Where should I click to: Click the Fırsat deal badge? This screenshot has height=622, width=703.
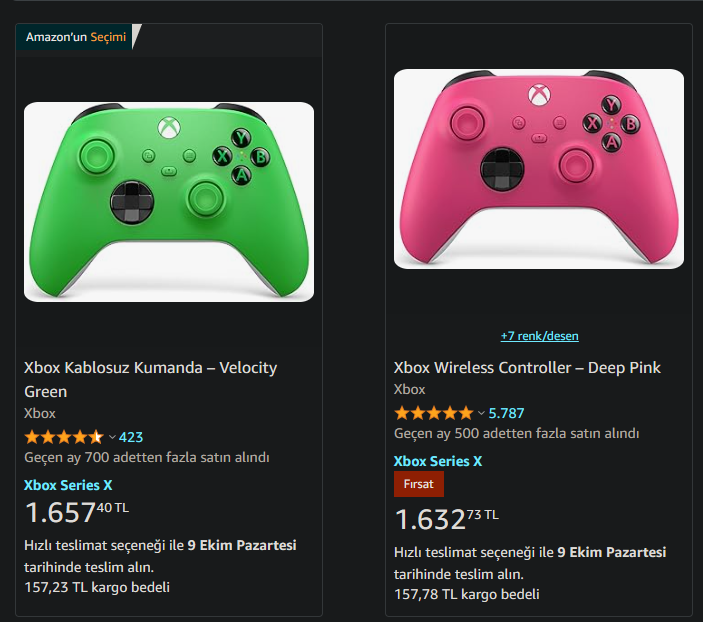tap(418, 484)
